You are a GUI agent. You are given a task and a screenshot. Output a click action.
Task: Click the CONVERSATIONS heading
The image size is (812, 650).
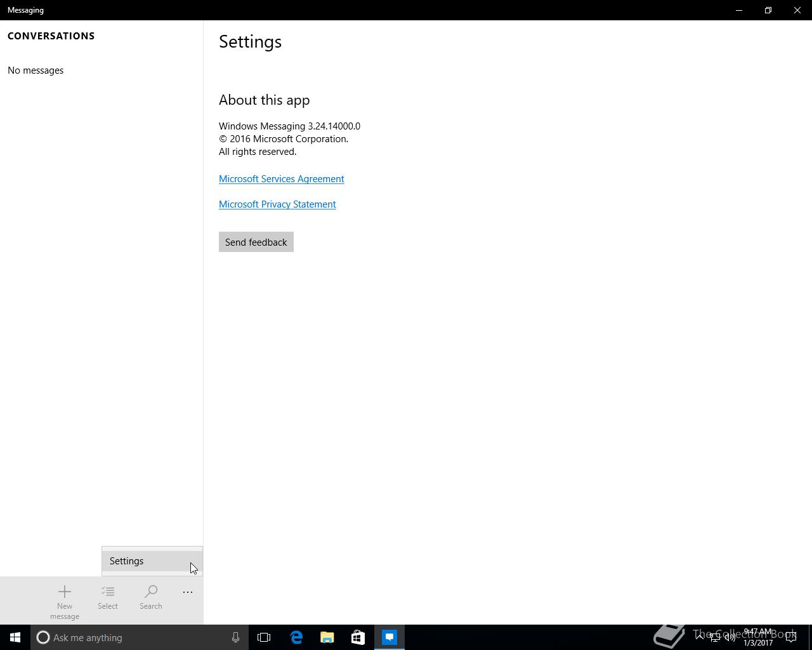click(x=51, y=36)
